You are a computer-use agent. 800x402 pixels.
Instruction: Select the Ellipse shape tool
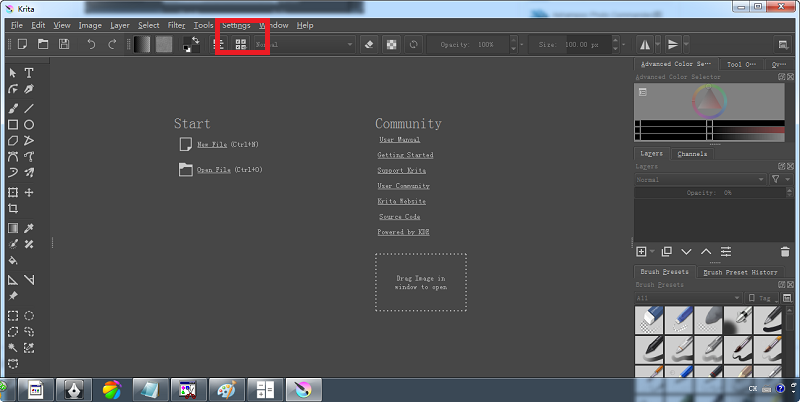(29, 124)
